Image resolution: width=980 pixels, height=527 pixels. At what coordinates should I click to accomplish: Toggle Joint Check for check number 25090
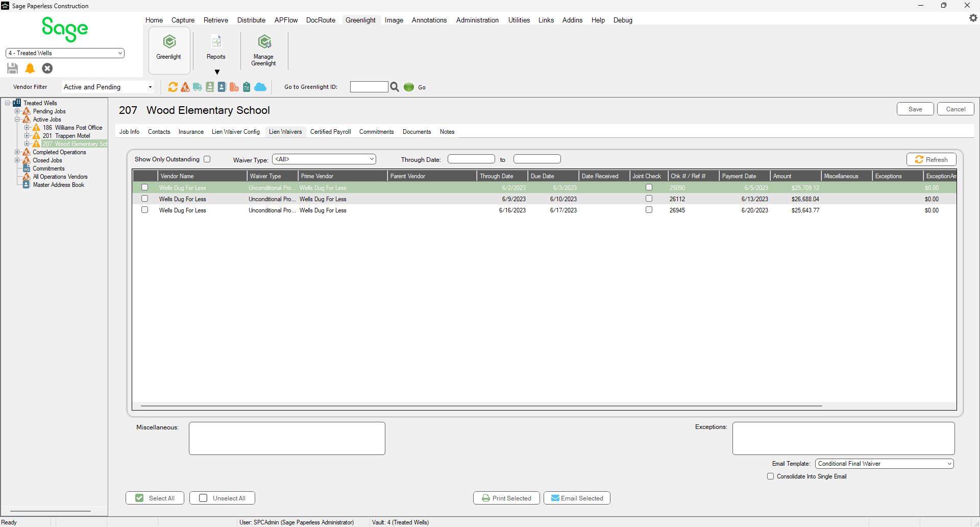point(649,187)
